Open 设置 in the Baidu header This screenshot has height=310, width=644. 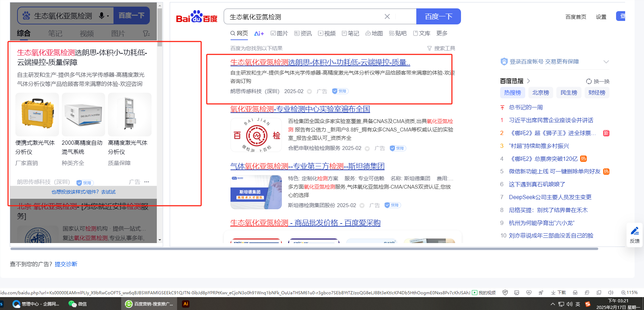click(x=601, y=17)
